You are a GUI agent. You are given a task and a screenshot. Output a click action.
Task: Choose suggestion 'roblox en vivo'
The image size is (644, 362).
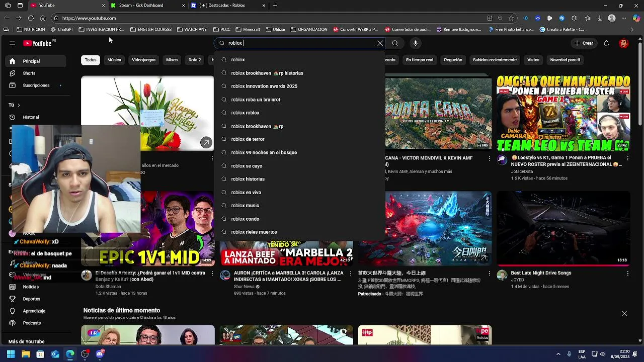click(299, 192)
